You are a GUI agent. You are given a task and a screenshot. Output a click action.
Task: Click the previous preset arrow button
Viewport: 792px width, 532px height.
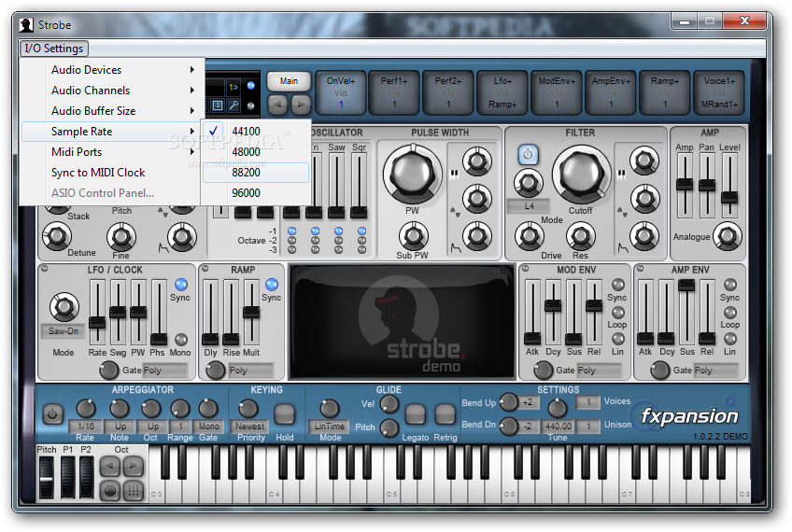pyautogui.click(x=277, y=105)
